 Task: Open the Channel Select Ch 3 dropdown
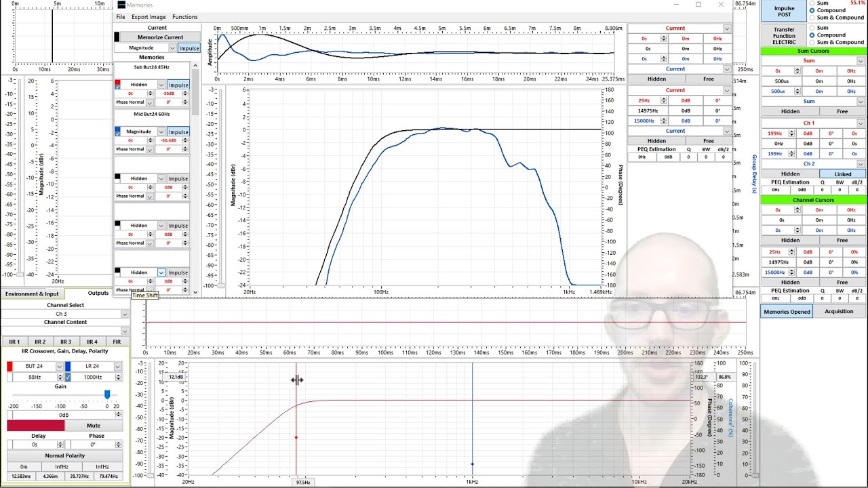[x=124, y=314]
